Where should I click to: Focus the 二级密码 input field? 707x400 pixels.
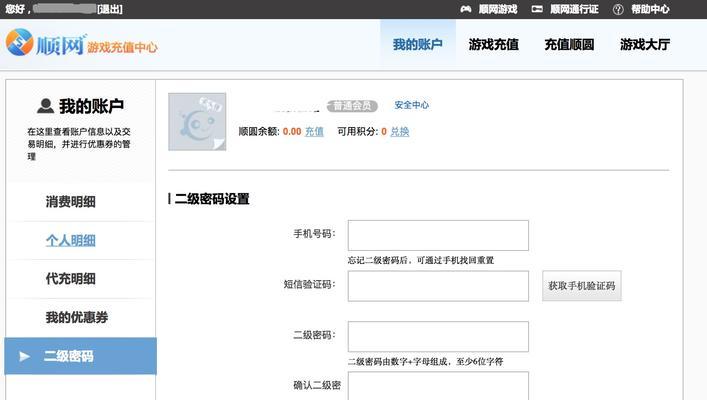click(x=438, y=336)
